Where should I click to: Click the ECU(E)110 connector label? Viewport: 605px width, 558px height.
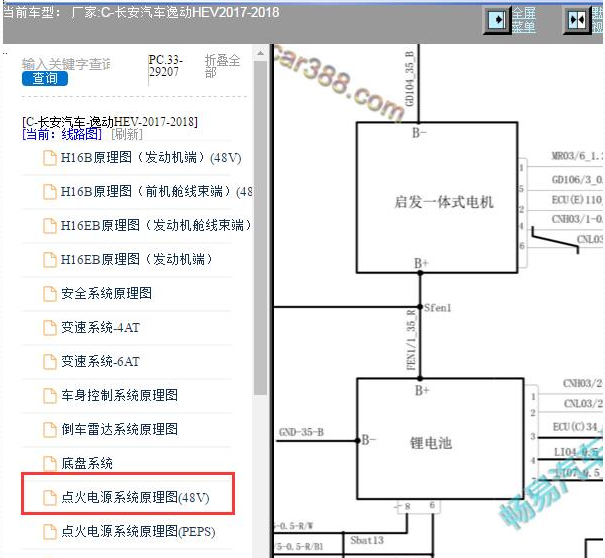[x=577, y=200]
